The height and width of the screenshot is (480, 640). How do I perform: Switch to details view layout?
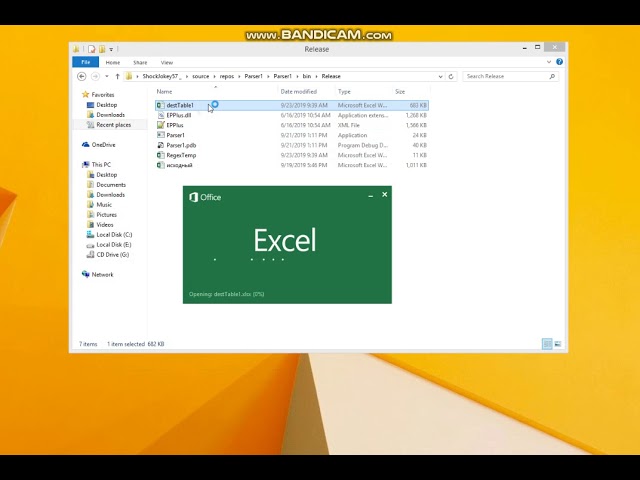pos(547,344)
